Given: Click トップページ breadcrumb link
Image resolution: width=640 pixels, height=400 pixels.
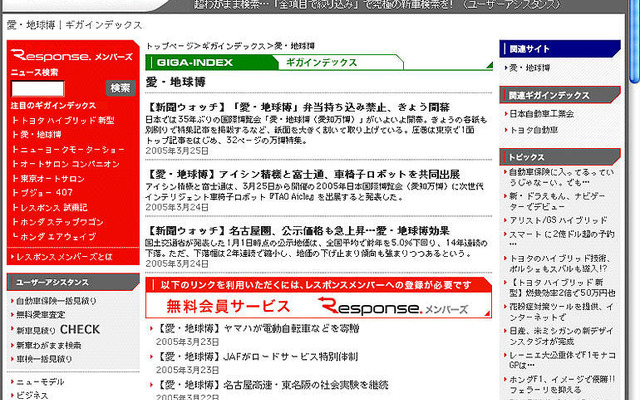Looking at the screenshot, I should pyautogui.click(x=169, y=46).
